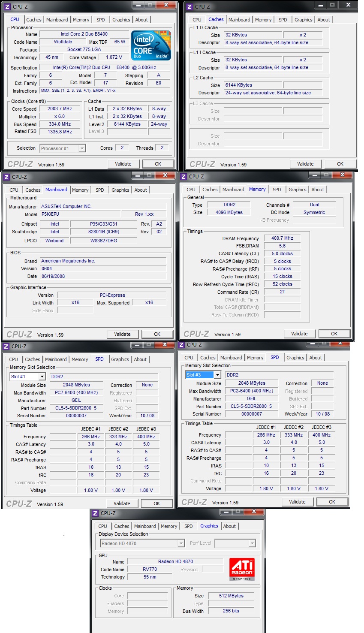Viewport: 364px width, 633px height.
Task: Go to the CPU tab in the Caches window
Action: tap(197, 20)
